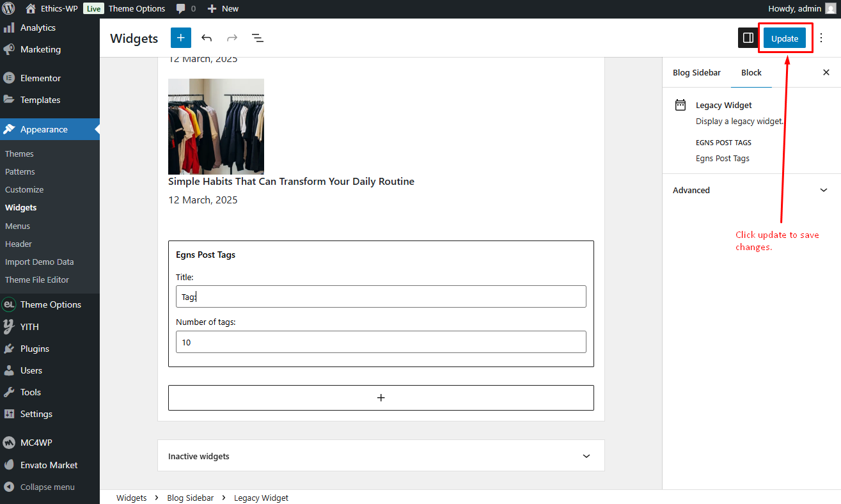The height and width of the screenshot is (504, 841).
Task: Collapse the admin menu
Action: (38, 487)
